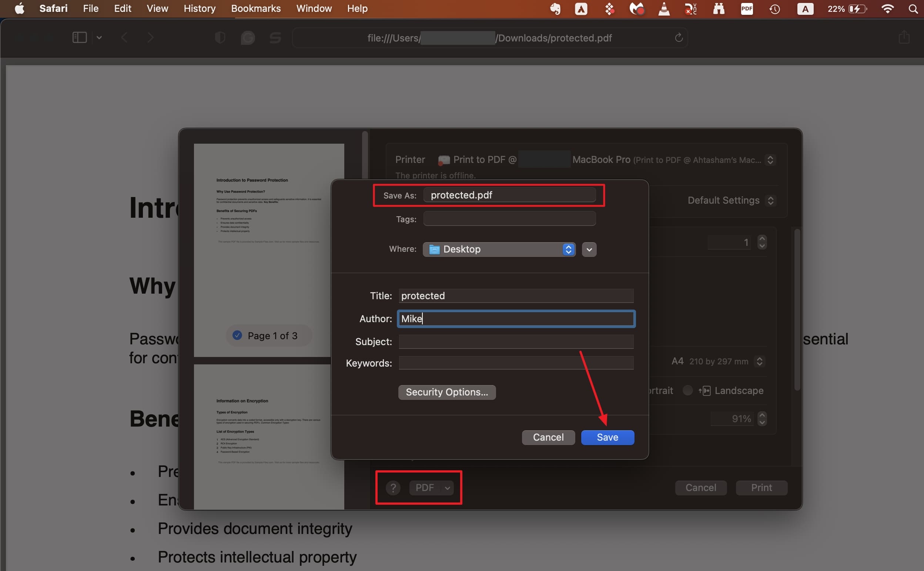Reload the page in address bar
Viewport: 924px width, 571px height.
tap(679, 37)
